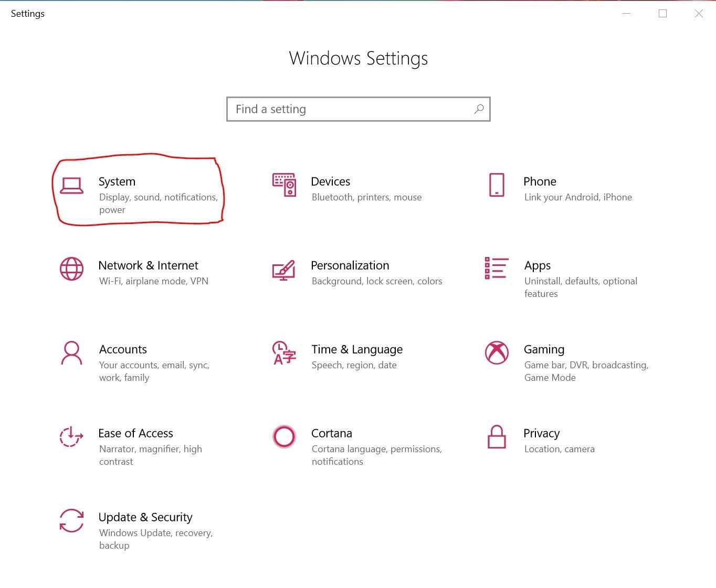Screen dimensions: 716x588
Task: Click the magnifying glass search icon
Action: [x=479, y=109]
